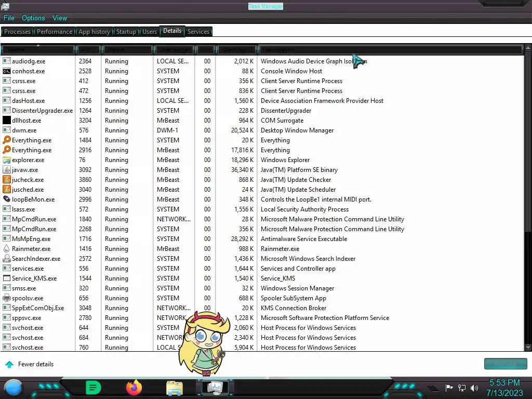Screen dimensions: 532x399
Task: Click the spoolsv.exe printer icon
Action: coord(6,298)
